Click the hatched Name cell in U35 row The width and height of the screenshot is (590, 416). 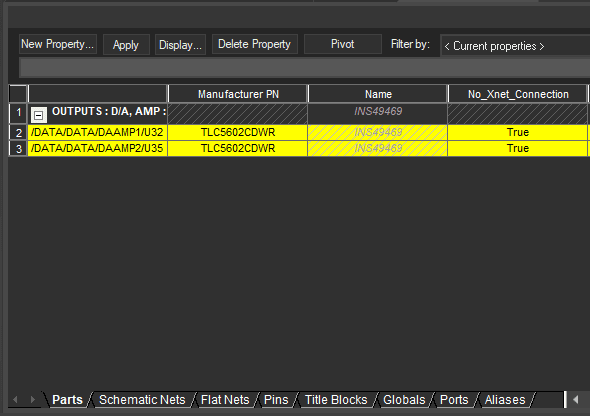378,148
